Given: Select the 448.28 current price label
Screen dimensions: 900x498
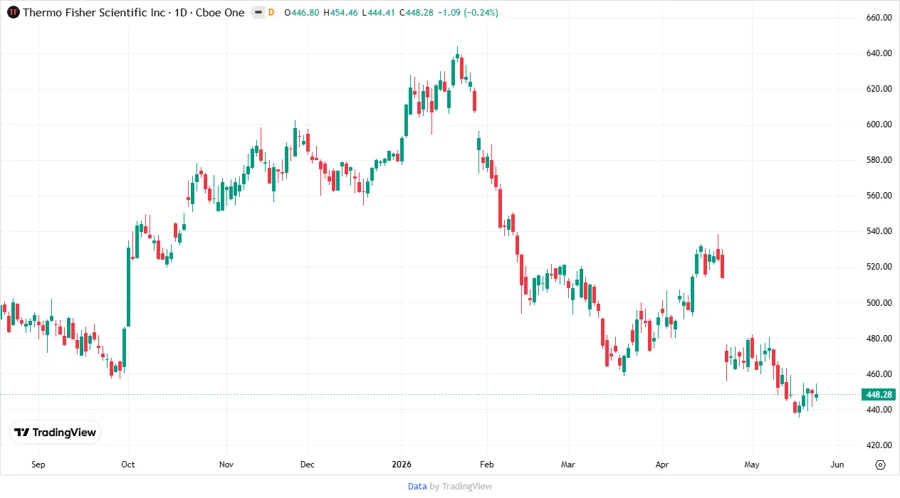Looking at the screenshot, I should [879, 395].
